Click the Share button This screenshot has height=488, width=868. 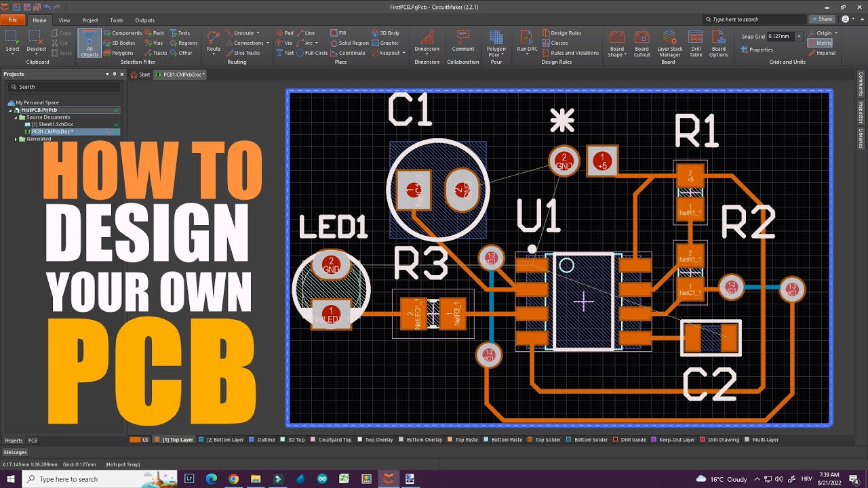coord(822,19)
